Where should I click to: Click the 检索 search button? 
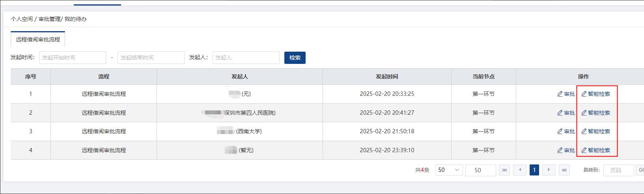[x=295, y=58]
